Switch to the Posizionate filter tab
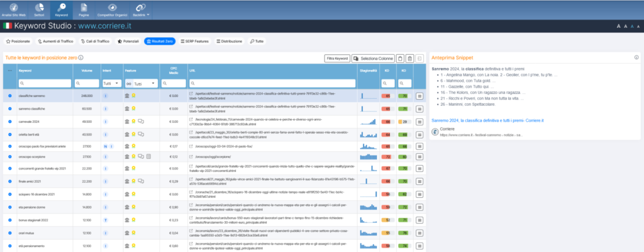 18,41
